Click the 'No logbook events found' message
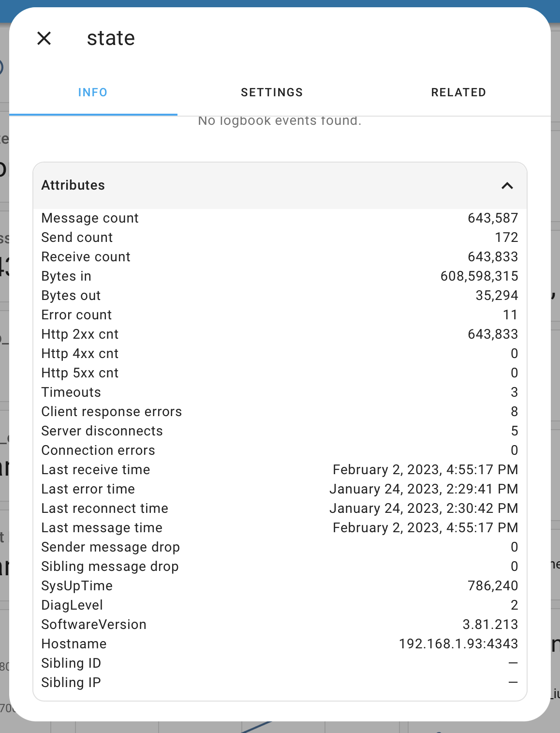Screen dimensions: 560x733 pos(280,120)
